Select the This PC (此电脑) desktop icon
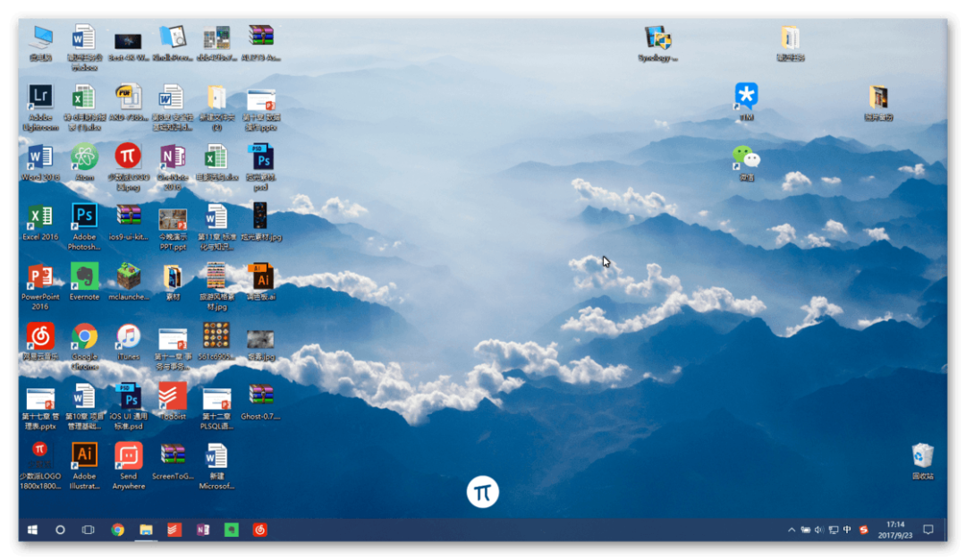This screenshot has width=966, height=560. [40, 43]
